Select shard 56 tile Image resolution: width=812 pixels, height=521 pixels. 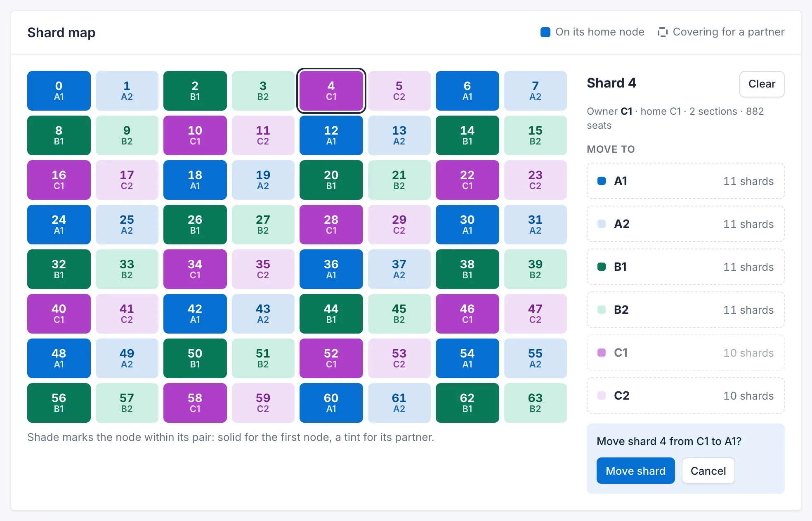tap(59, 403)
